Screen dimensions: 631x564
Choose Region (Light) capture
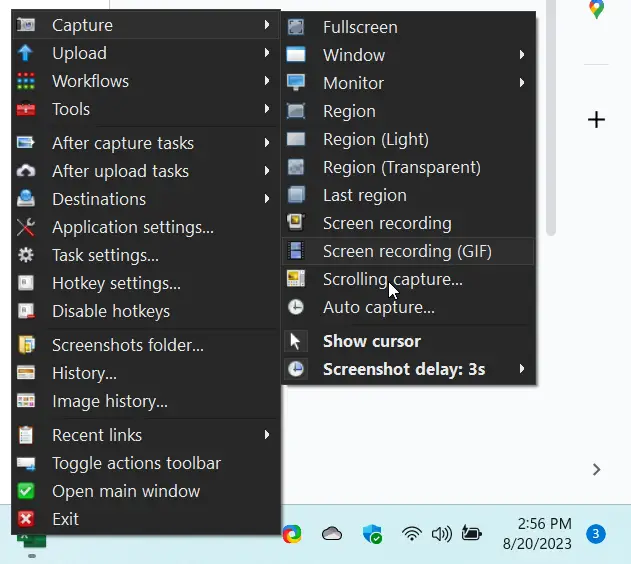(x=409, y=139)
